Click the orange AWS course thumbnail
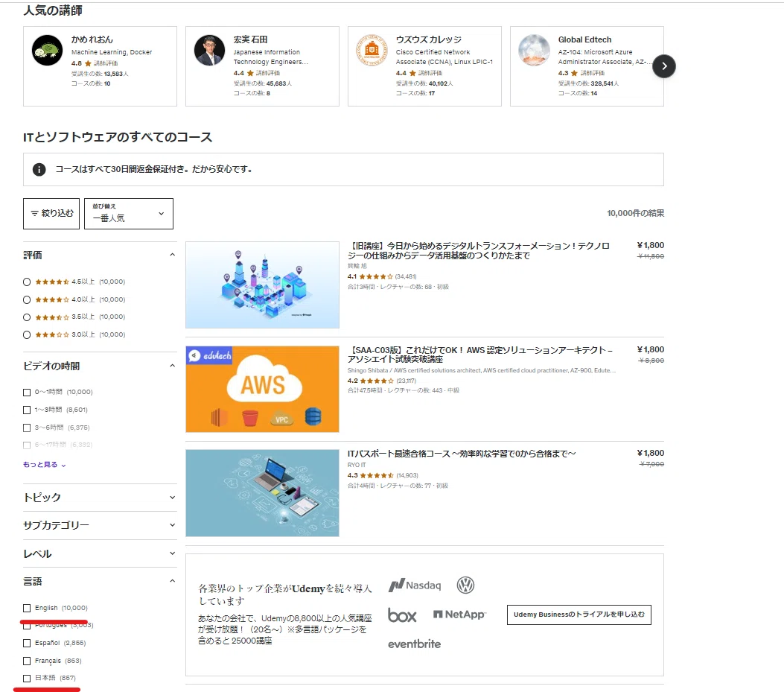The image size is (784, 692). coord(263,390)
